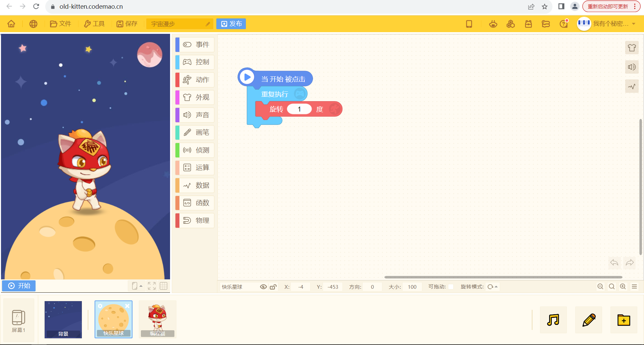Start the stage with 开始 button
Viewport: 644px width, 345px height.
click(x=19, y=286)
